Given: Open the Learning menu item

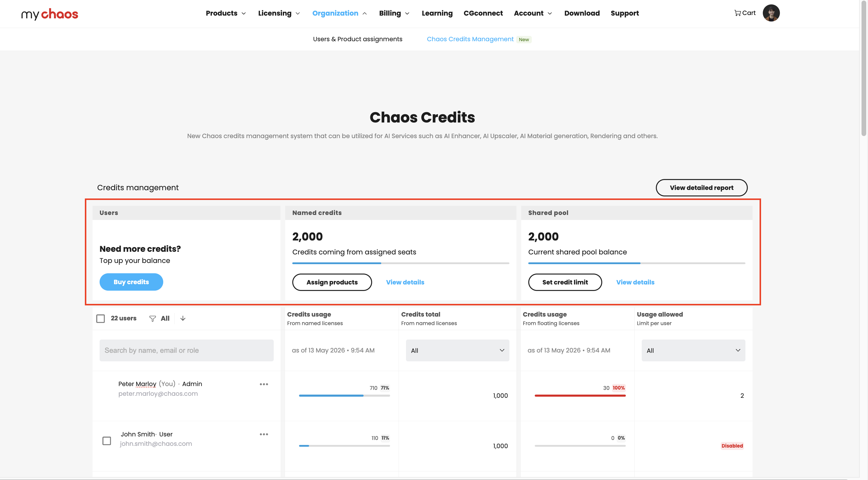Looking at the screenshot, I should coord(437,13).
